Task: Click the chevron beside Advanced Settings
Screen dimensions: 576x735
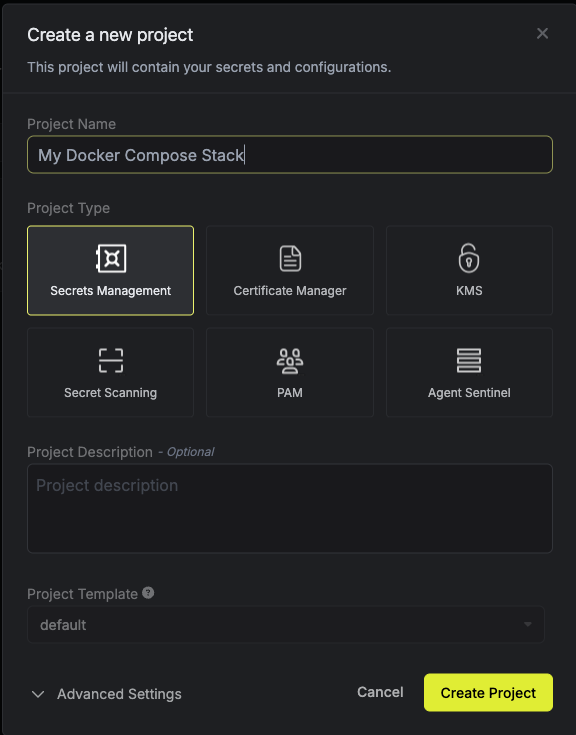Action: coord(38,694)
